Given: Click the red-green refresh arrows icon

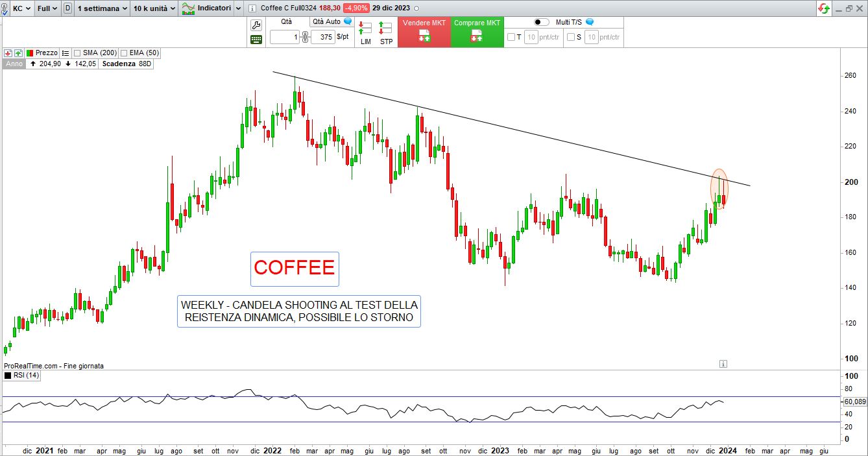Looking at the screenshot, I should point(824,8).
